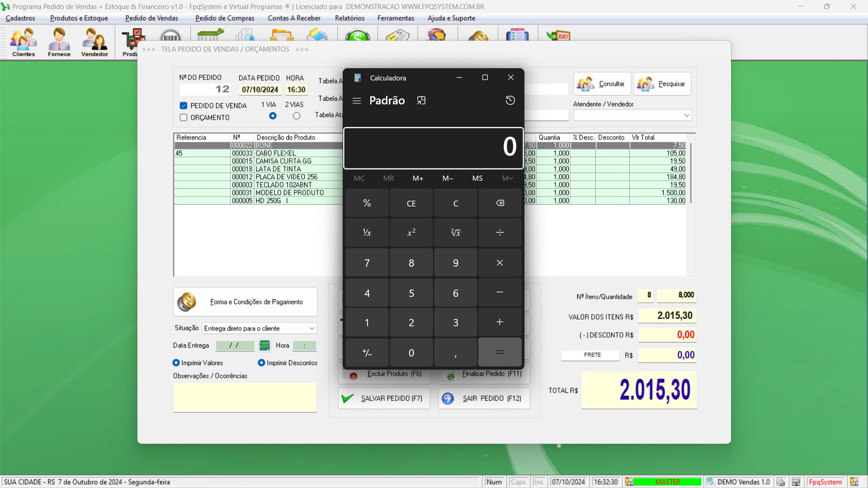
Task: Open the Pedido de Compras menu
Action: [225, 18]
